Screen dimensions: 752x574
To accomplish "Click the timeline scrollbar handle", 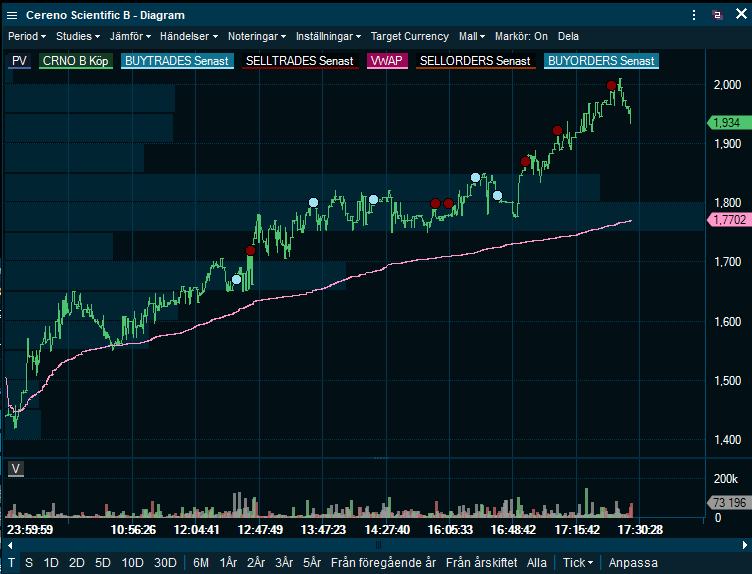I will click(378, 545).
